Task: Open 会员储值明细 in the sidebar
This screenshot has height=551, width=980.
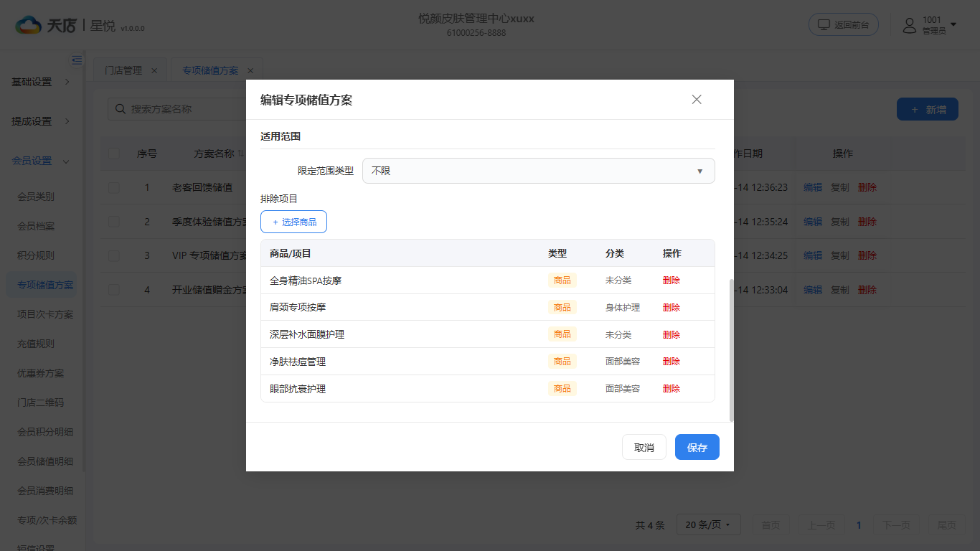Action: coord(45,461)
